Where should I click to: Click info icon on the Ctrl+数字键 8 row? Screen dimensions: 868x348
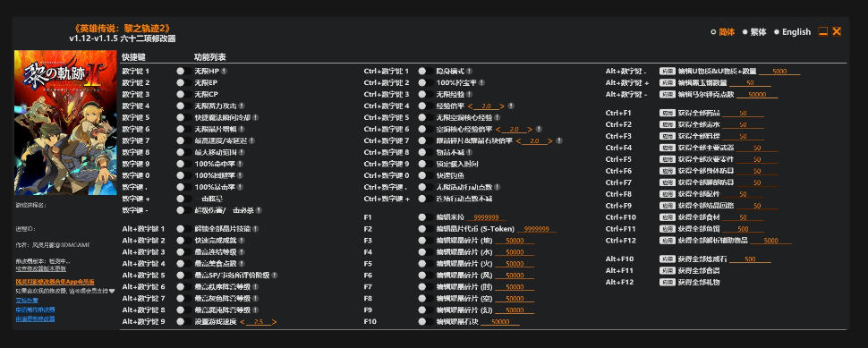point(470,153)
